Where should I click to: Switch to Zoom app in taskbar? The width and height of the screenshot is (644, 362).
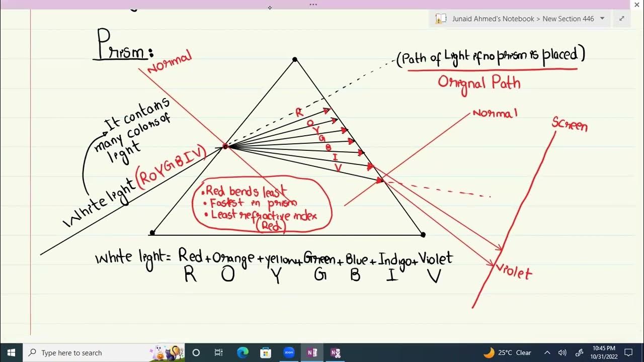coord(289,352)
